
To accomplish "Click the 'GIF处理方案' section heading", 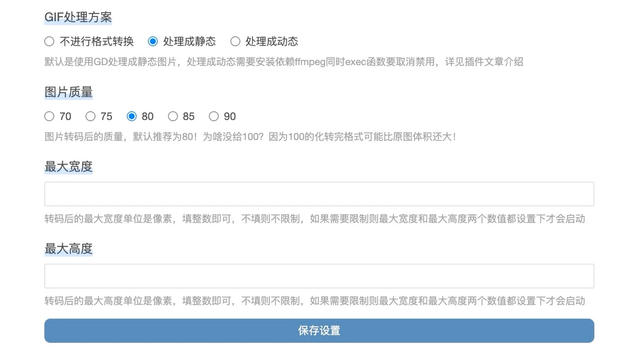I will [78, 17].
